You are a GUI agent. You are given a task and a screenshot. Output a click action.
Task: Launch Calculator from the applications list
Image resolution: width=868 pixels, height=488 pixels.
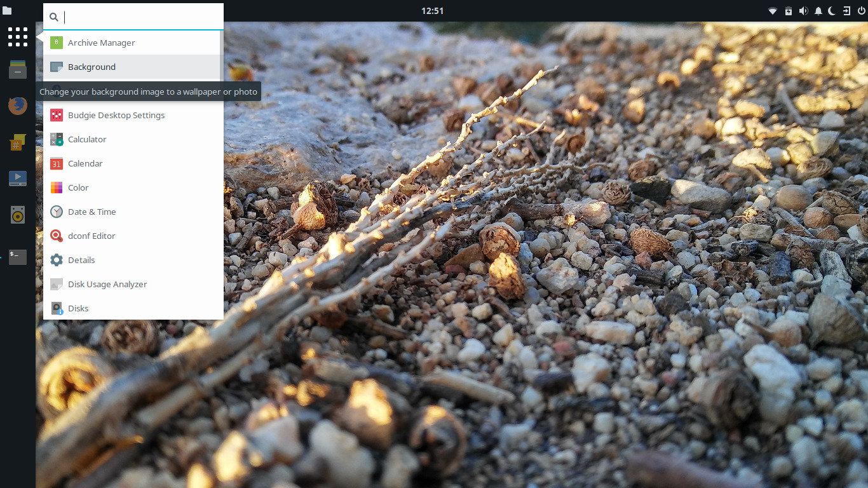[x=87, y=139]
